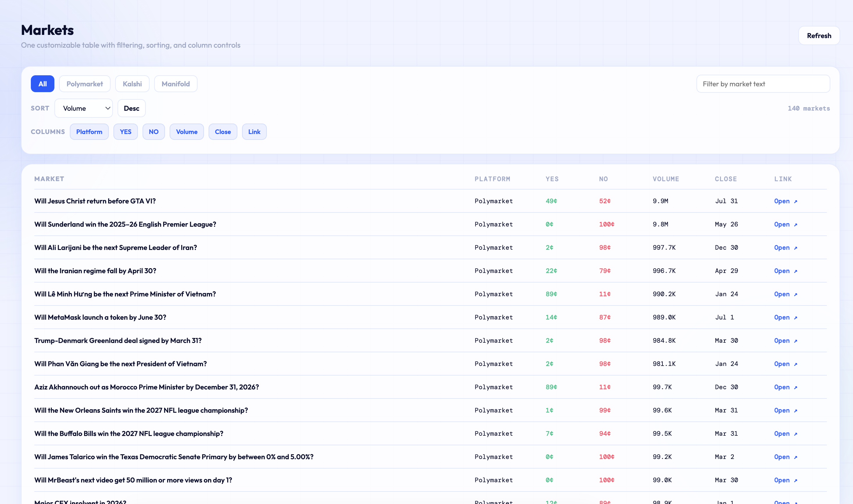Toggle the Close column chip

click(223, 132)
